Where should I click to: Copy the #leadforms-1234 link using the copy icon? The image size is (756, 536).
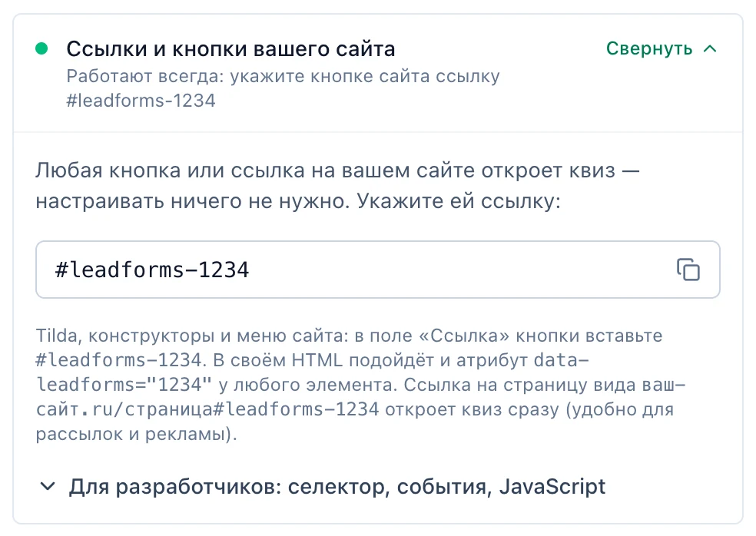click(688, 270)
